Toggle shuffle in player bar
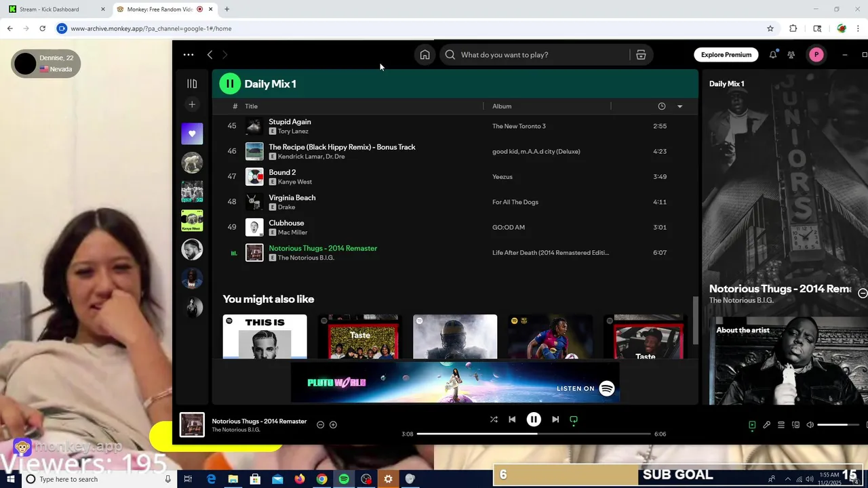This screenshot has height=488, width=868. pos(494,420)
